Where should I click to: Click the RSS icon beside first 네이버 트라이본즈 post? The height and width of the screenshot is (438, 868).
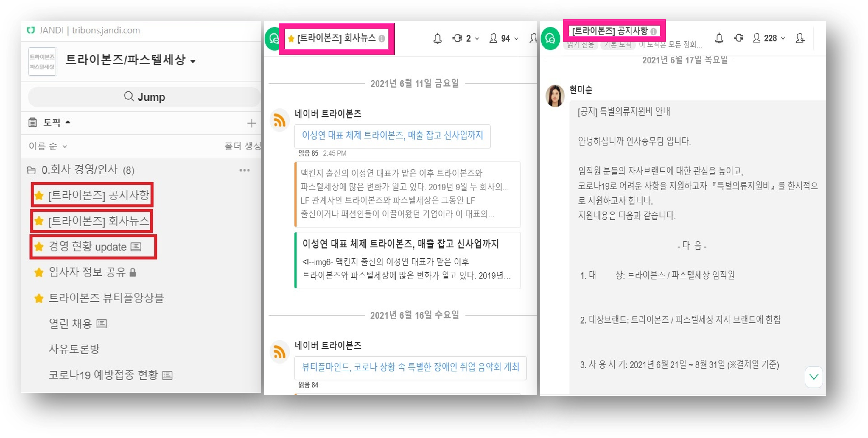pos(279,120)
